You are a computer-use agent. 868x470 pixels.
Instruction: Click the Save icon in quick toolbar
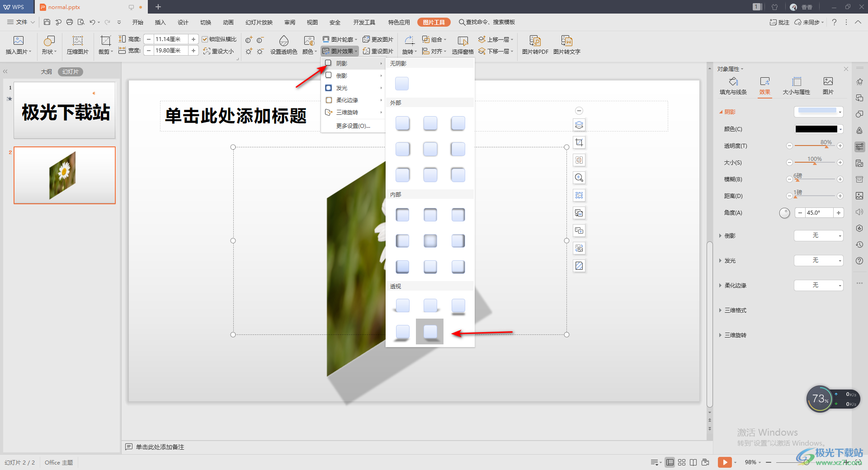pyautogui.click(x=47, y=22)
